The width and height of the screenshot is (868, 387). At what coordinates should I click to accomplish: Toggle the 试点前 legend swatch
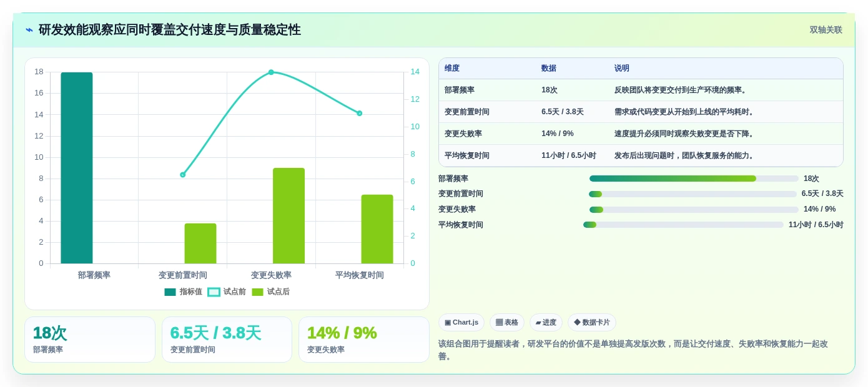click(214, 292)
